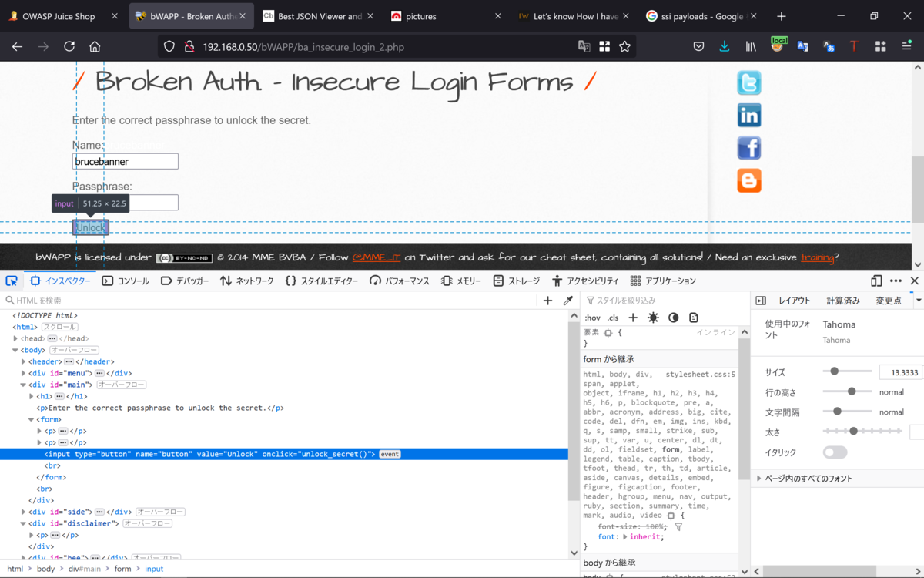
Task: Open the Pocket save icon
Action: point(698,46)
